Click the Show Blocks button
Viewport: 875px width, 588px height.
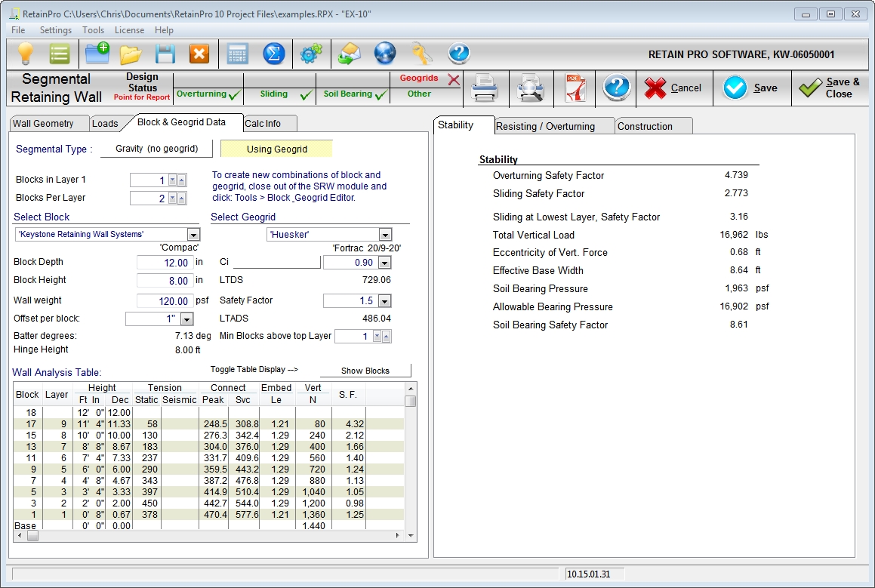pyautogui.click(x=365, y=371)
